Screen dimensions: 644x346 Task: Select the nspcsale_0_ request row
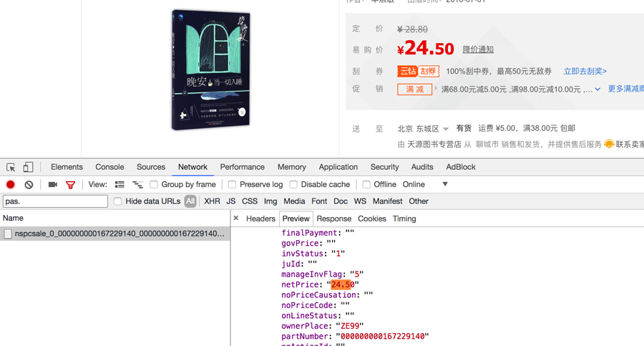point(115,234)
